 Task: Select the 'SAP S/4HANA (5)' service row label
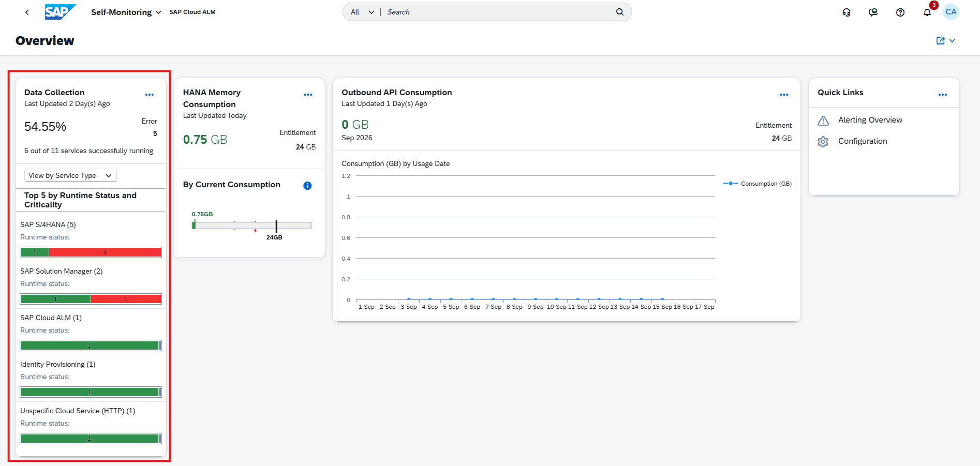tap(48, 224)
